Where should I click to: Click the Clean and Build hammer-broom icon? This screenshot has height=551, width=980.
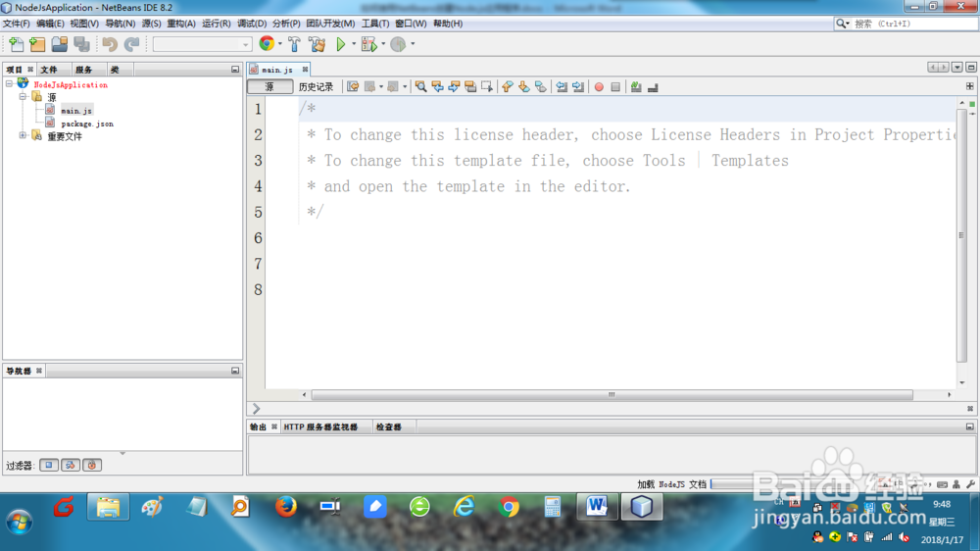pos(317,44)
